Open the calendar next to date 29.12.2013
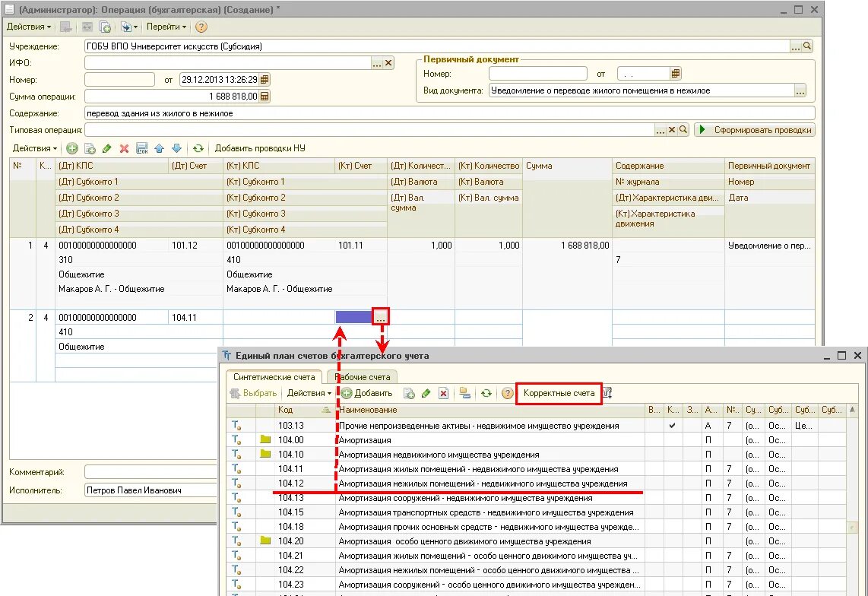 265,80
